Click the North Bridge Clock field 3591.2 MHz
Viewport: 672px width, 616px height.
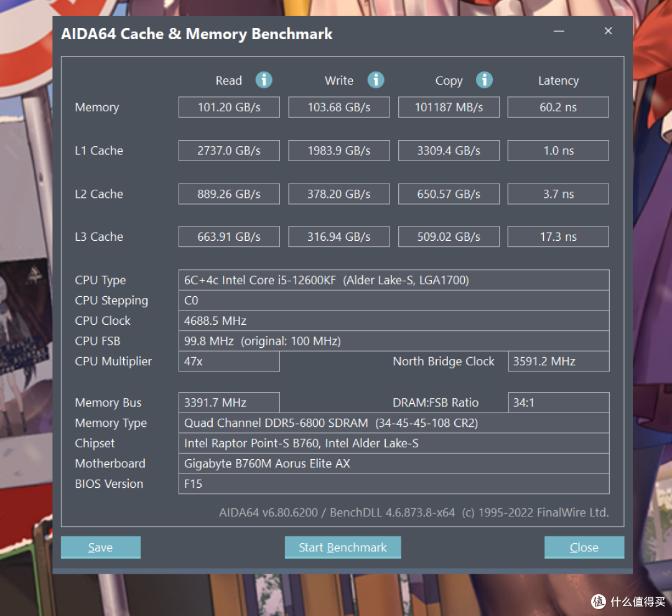(558, 362)
